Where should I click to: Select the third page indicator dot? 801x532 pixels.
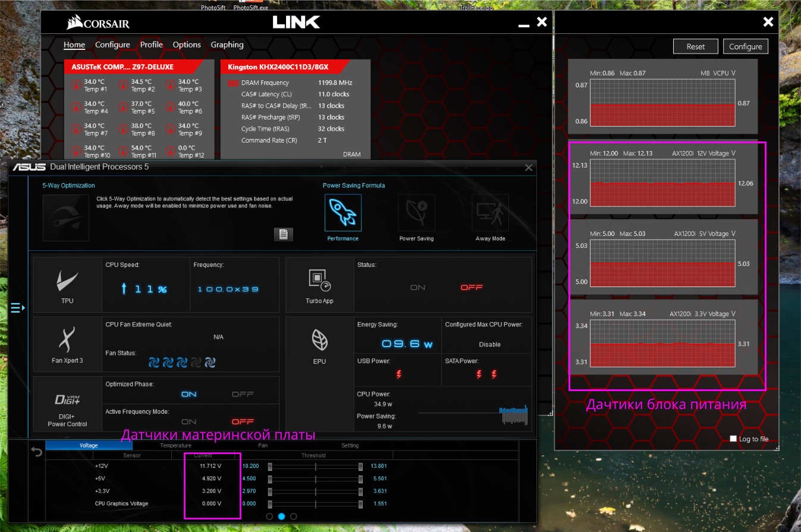(x=293, y=517)
